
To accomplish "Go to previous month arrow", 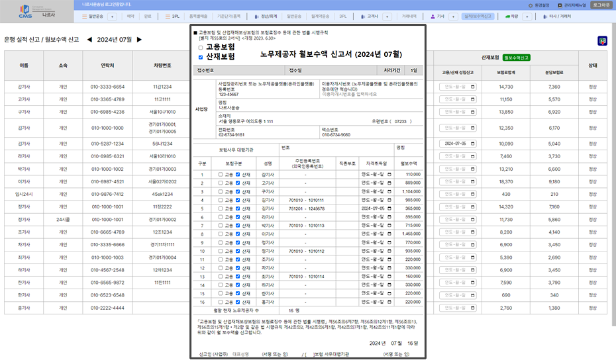I will 89,40.
